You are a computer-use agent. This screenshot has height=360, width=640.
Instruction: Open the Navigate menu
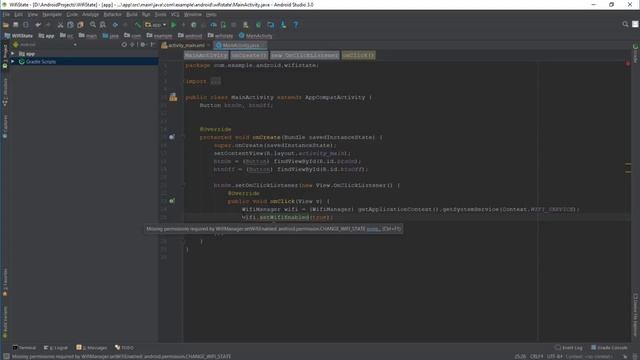click(x=52, y=14)
